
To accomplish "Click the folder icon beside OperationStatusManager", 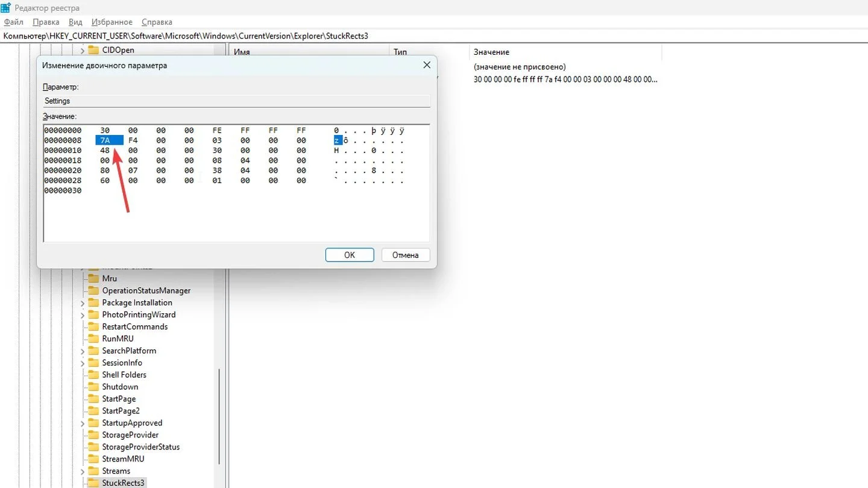I will pos(93,290).
